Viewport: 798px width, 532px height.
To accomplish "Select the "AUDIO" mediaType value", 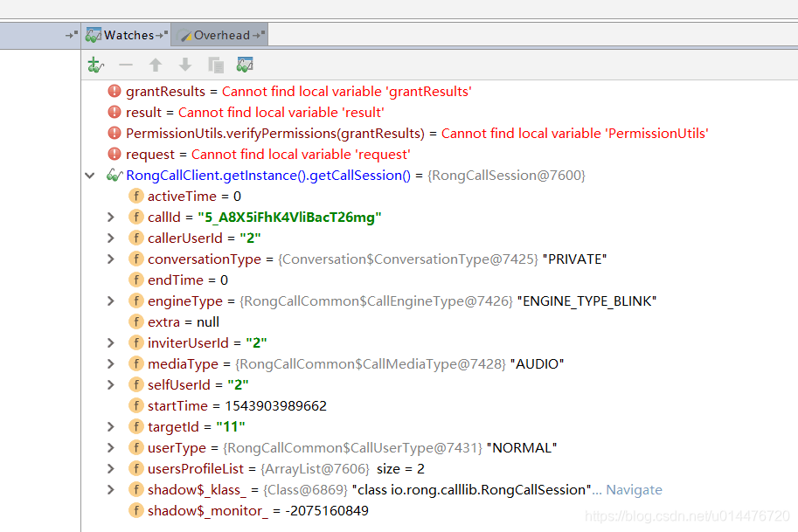I will pos(537,364).
